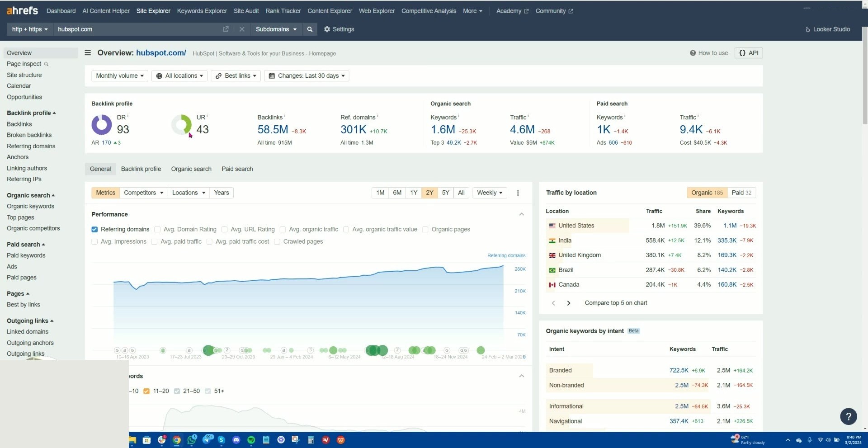Open Broken backlinks in the sidebar
The width and height of the screenshot is (868, 448).
(29, 135)
